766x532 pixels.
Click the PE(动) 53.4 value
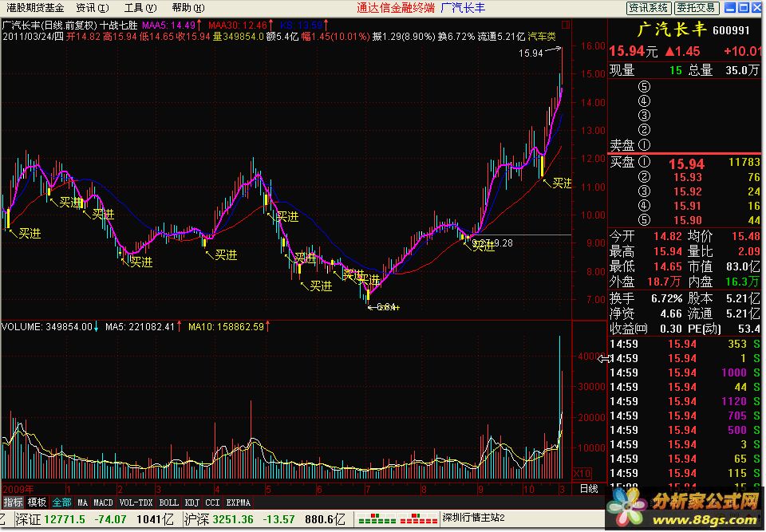coord(749,329)
